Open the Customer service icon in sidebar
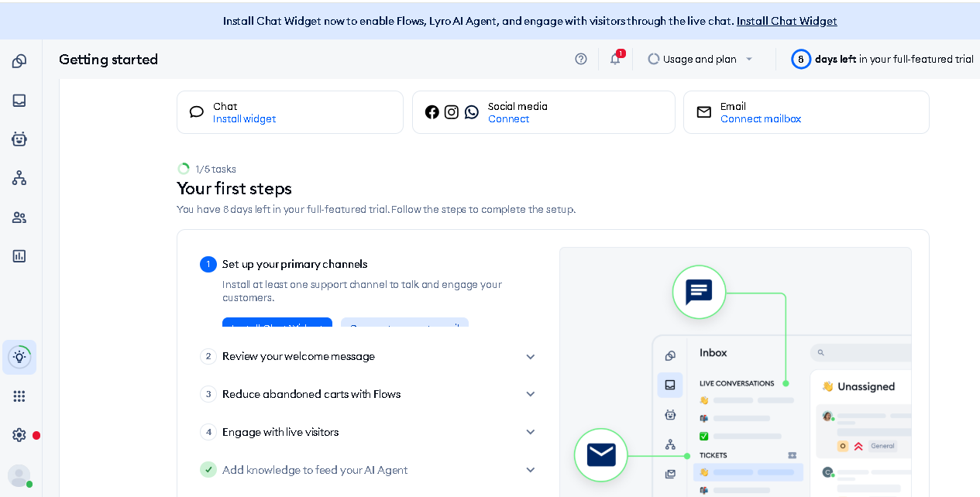 19,61
